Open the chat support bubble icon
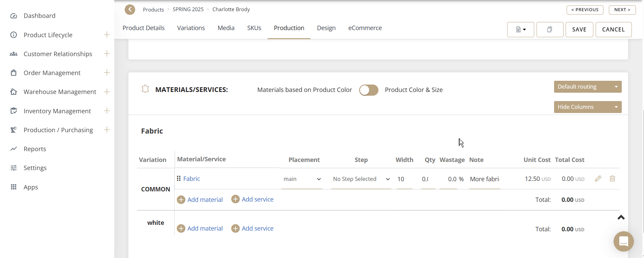 (x=623, y=241)
